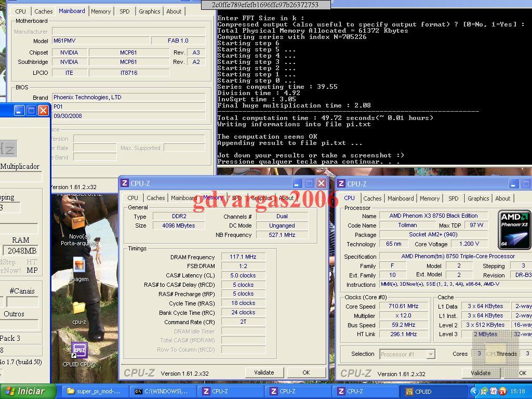This screenshot has width=532, height=399.
Task: Open About tab in processor CPU-Z window
Action: (x=502, y=198)
